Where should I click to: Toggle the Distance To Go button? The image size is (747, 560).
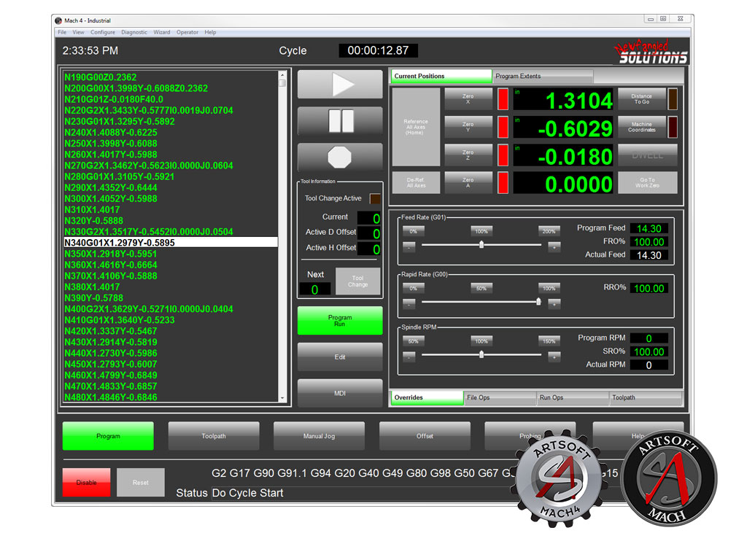click(641, 99)
